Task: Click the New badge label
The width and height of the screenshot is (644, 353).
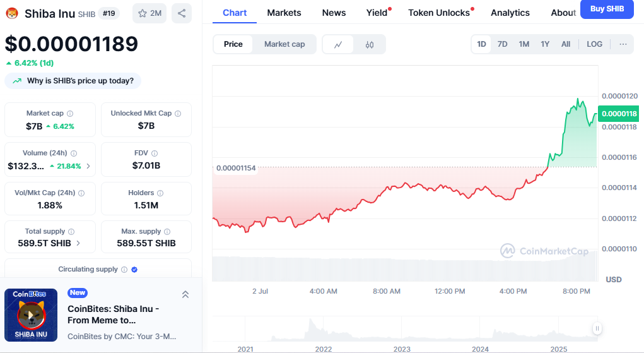Action: (x=78, y=292)
